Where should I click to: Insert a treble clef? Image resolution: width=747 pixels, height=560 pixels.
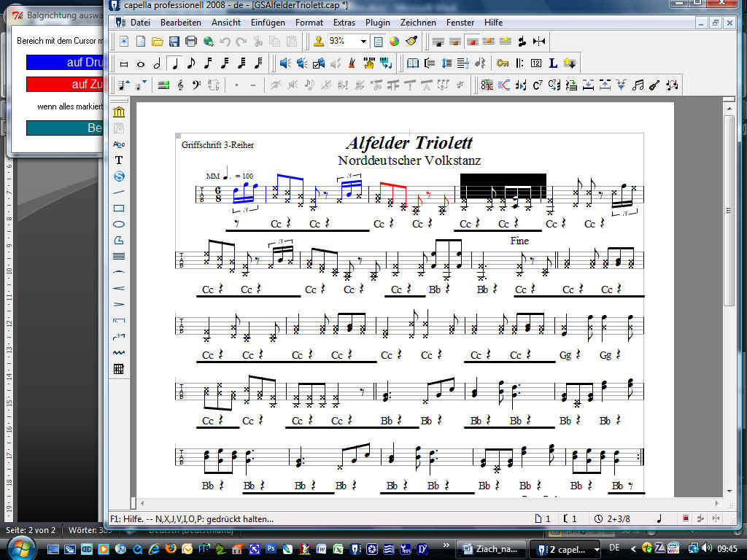point(180,85)
